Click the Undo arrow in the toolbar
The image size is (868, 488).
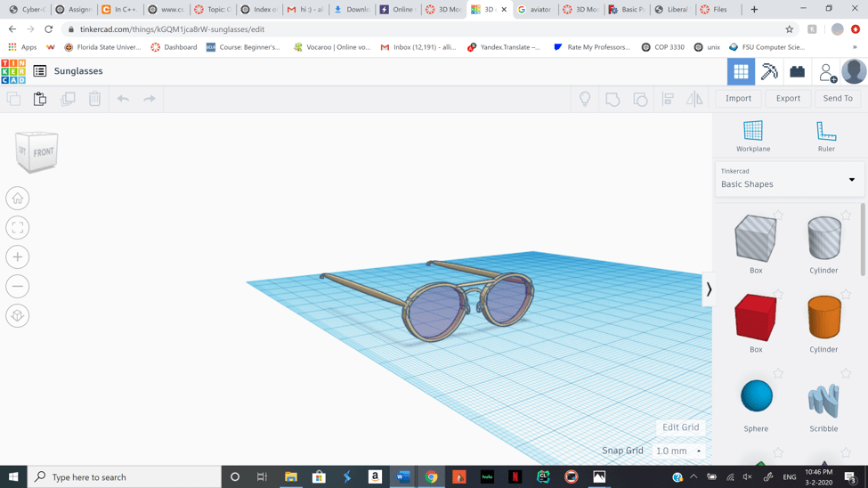click(x=123, y=99)
